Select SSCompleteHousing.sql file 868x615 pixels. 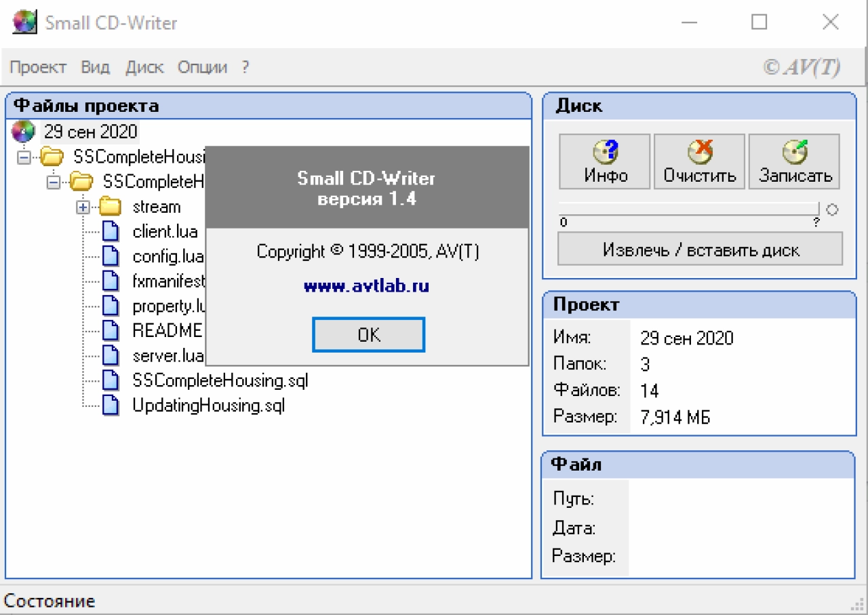point(220,381)
